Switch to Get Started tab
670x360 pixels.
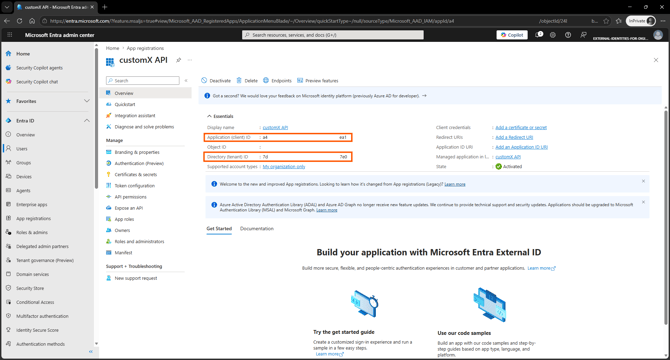(x=219, y=228)
